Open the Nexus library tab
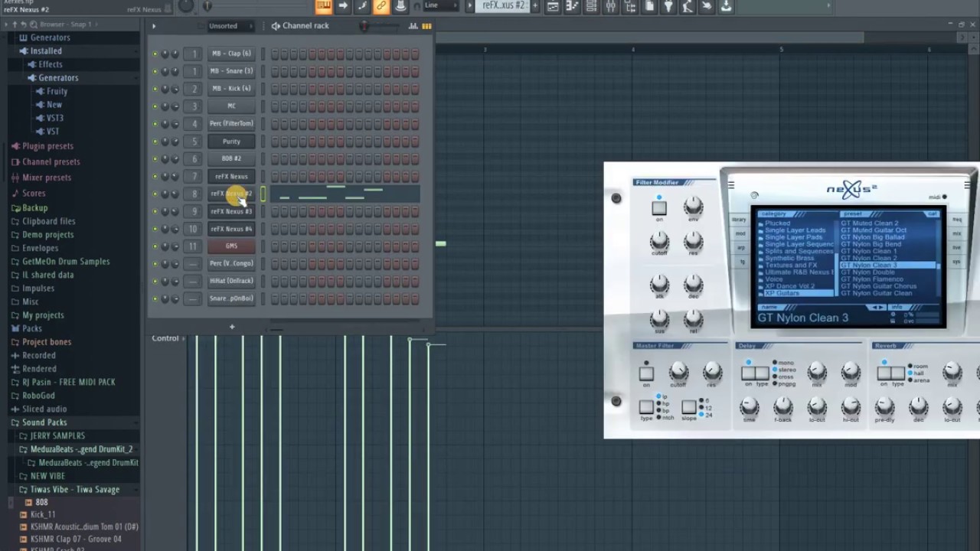 point(738,220)
